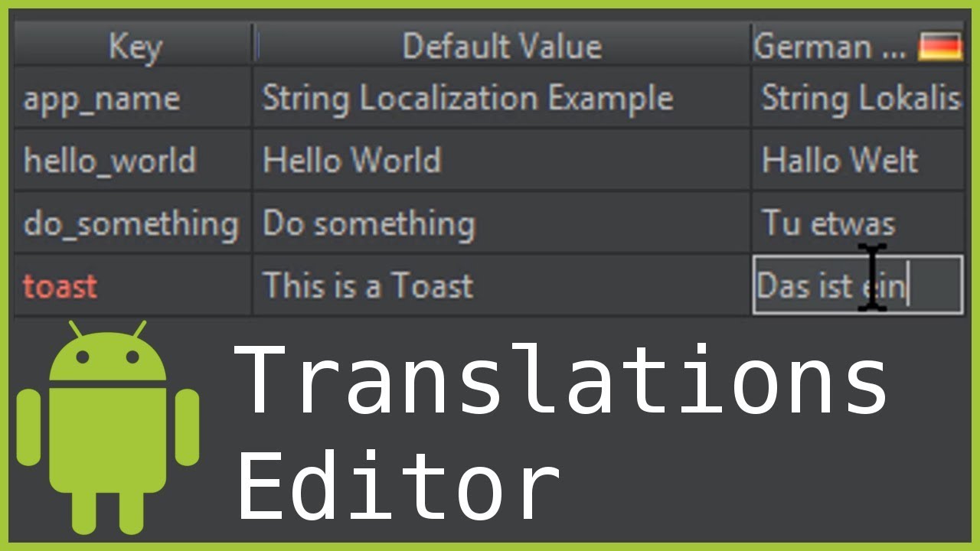980x551 pixels.
Task: Sort by the Key column header
Action: click(x=135, y=47)
